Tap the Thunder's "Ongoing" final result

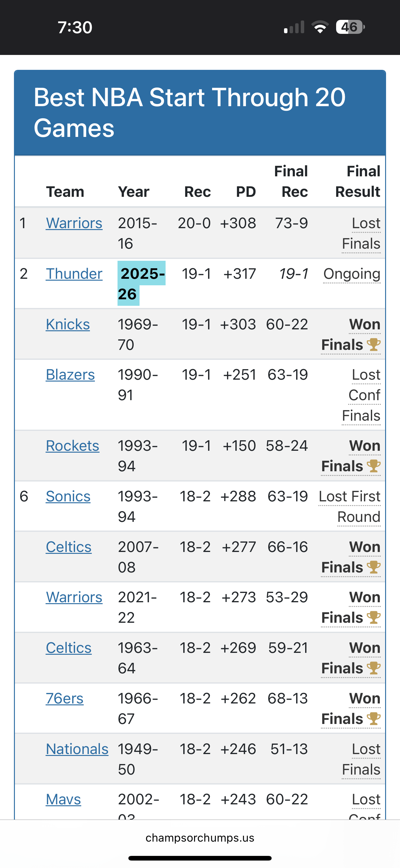[352, 274]
